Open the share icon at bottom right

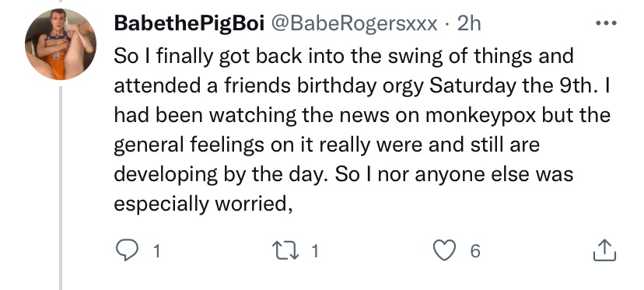(x=604, y=250)
